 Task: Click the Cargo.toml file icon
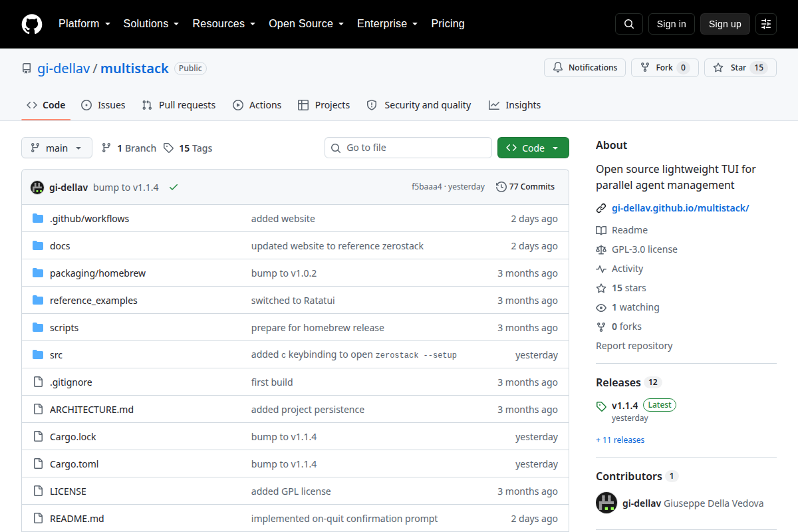[38, 464]
